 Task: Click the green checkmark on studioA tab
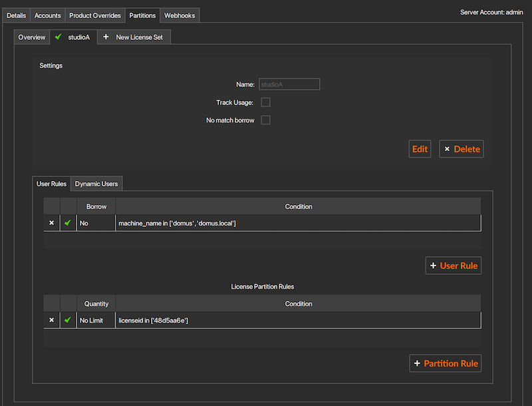pyautogui.click(x=59, y=37)
